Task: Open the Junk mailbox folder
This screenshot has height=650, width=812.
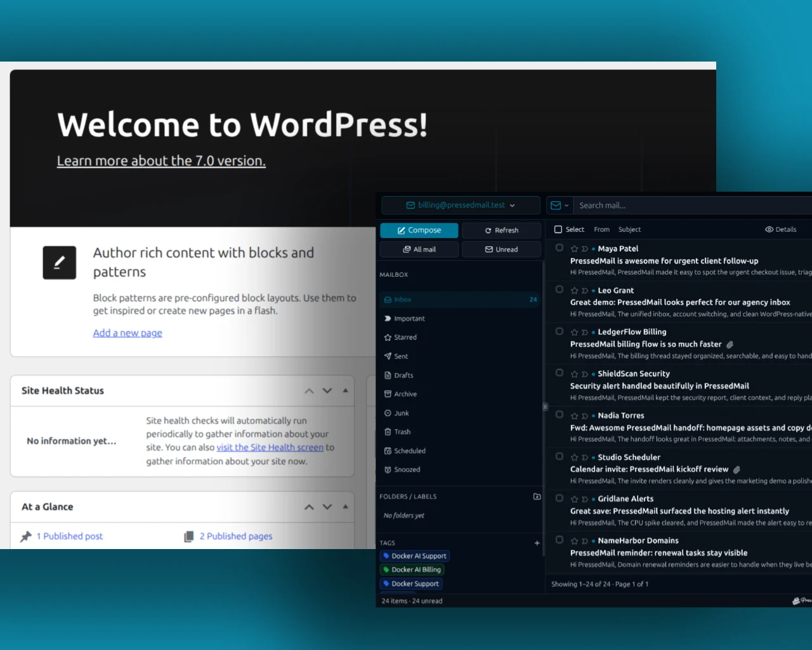Action: 460,413
